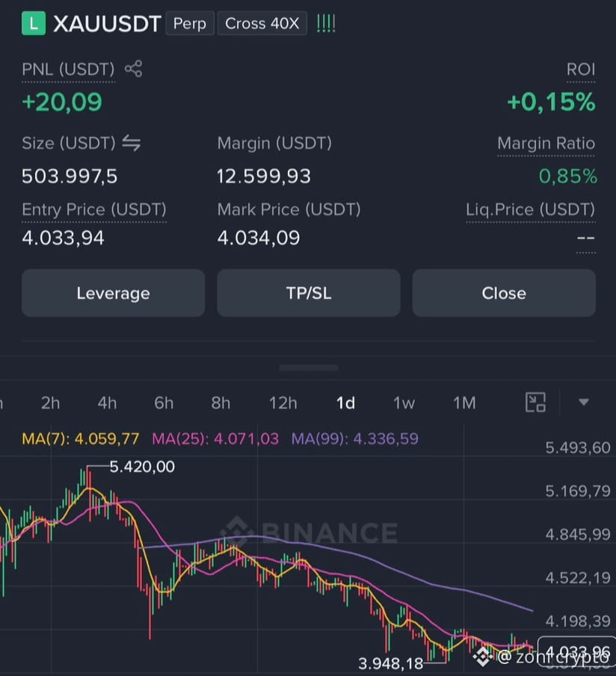Select the 1d timeframe tab

(345, 403)
